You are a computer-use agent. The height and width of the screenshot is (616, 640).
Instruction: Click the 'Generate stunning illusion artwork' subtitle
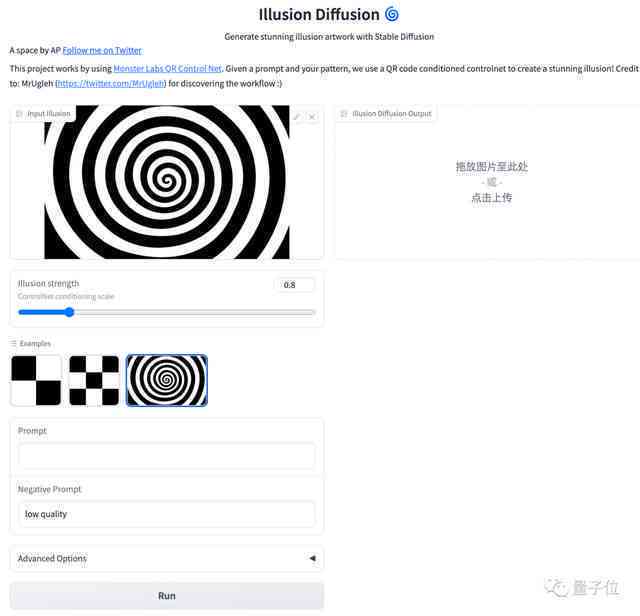point(329,37)
